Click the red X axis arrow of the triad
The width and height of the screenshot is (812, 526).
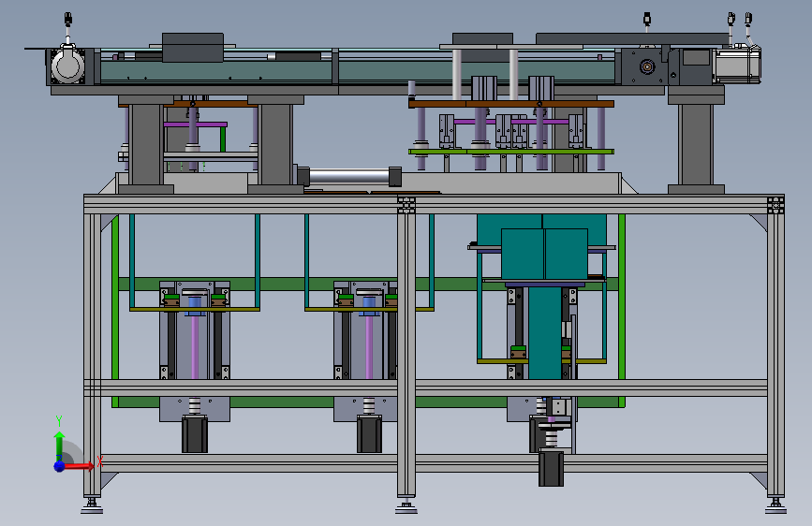point(81,466)
